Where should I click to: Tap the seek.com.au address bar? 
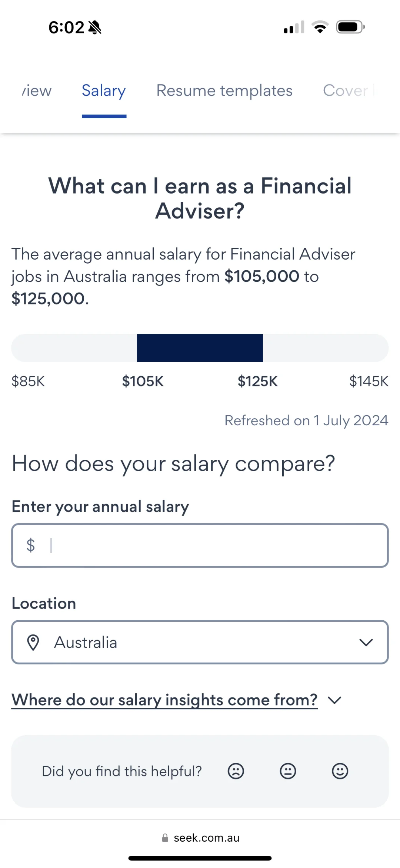[x=200, y=838]
